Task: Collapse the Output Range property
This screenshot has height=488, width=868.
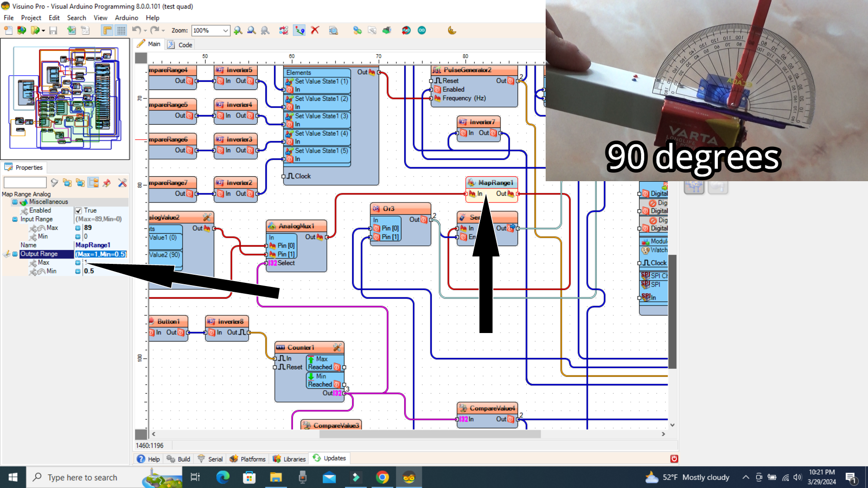Action: [x=15, y=254]
